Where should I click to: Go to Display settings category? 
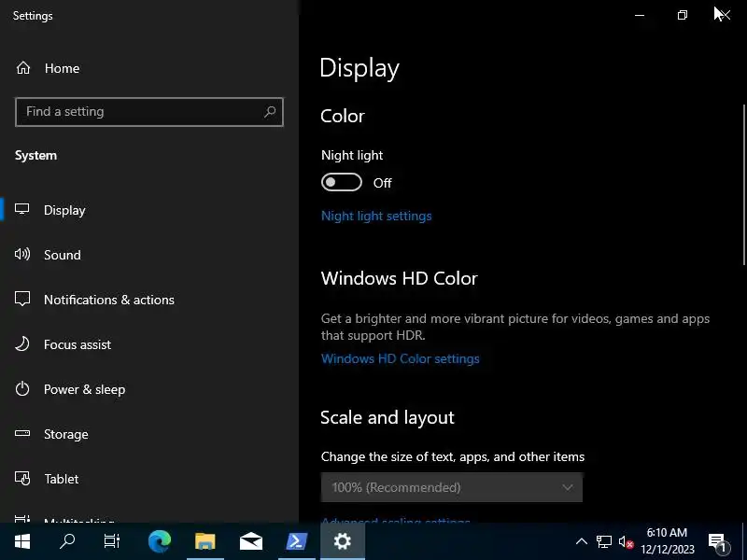pos(149,210)
